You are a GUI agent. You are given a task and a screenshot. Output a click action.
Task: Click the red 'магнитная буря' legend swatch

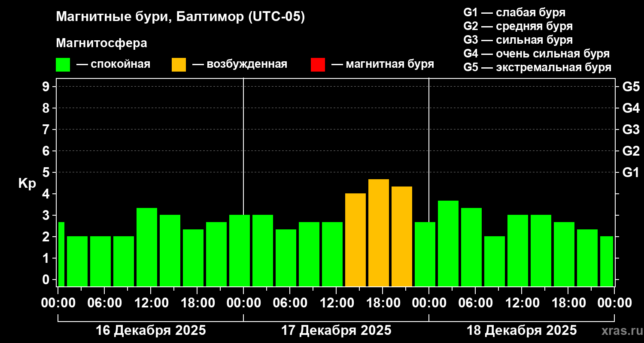(x=318, y=65)
